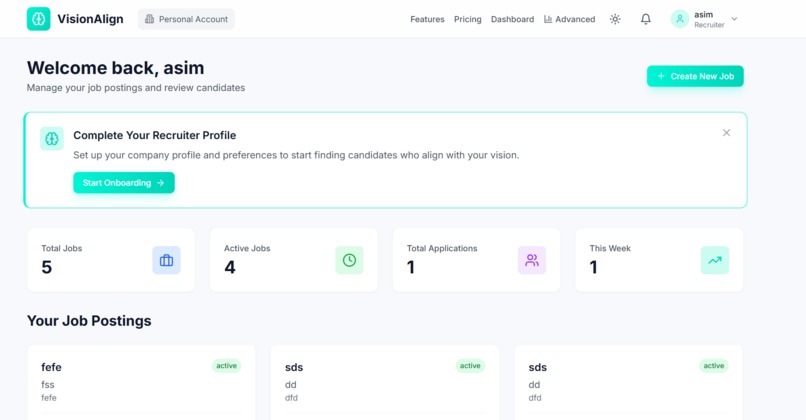Open the notifications bell
The width and height of the screenshot is (806, 420).
[646, 19]
